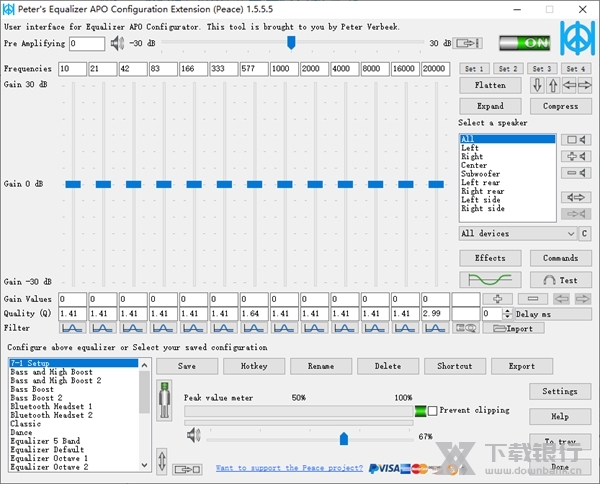
Task: Click the green curve graph button
Action: click(490, 280)
